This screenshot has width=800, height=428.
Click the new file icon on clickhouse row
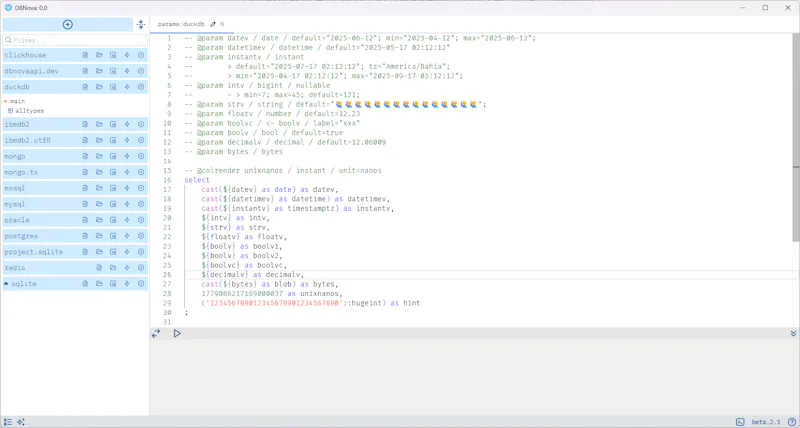[x=85, y=55]
